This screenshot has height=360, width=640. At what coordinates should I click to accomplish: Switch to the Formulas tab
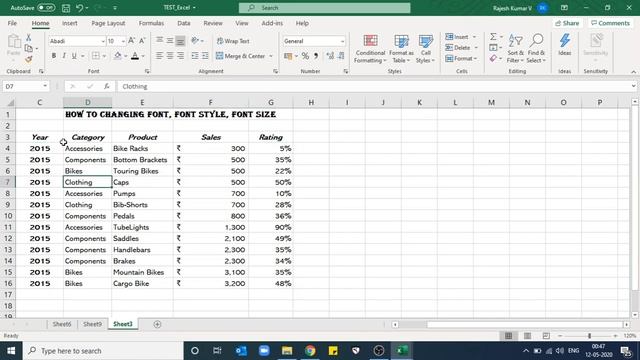(151, 23)
